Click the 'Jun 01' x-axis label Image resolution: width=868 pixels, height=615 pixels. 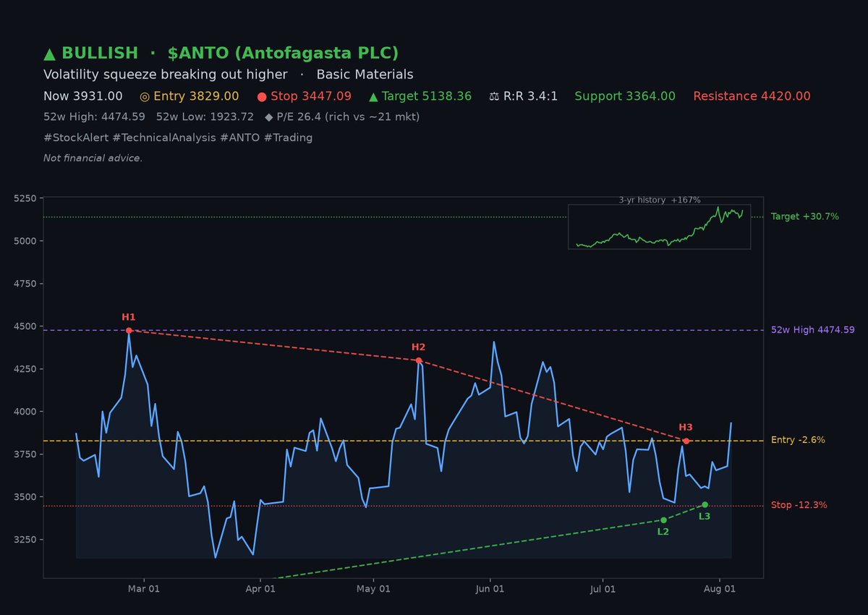[x=490, y=589]
